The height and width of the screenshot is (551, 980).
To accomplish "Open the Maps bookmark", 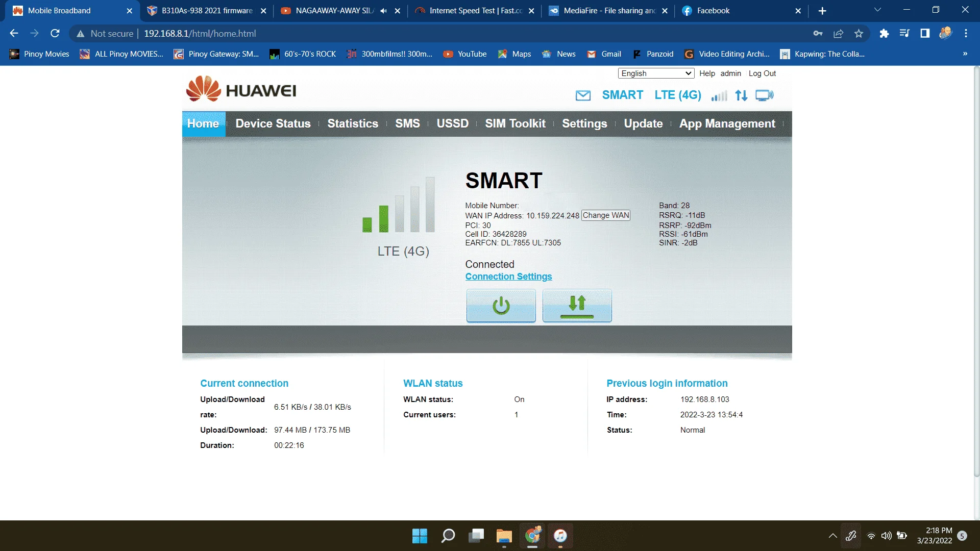I will click(x=514, y=54).
